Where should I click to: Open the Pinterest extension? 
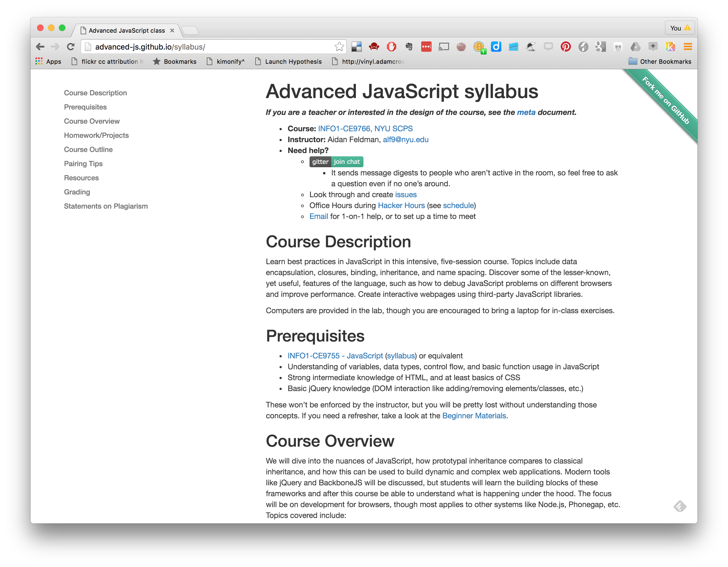pos(566,47)
